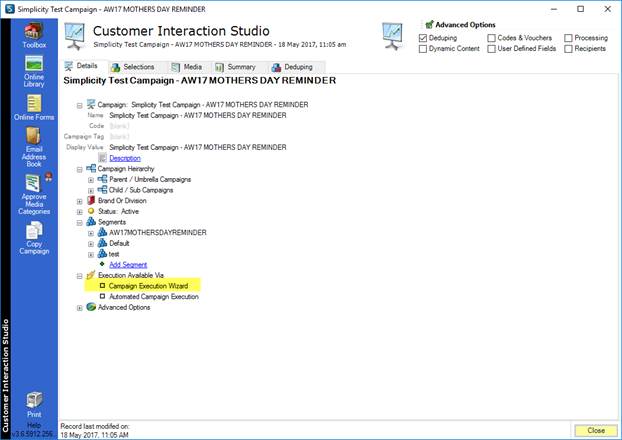Enable the Recipients checkbox
Image resolution: width=622 pixels, height=440 pixels.
(568, 49)
